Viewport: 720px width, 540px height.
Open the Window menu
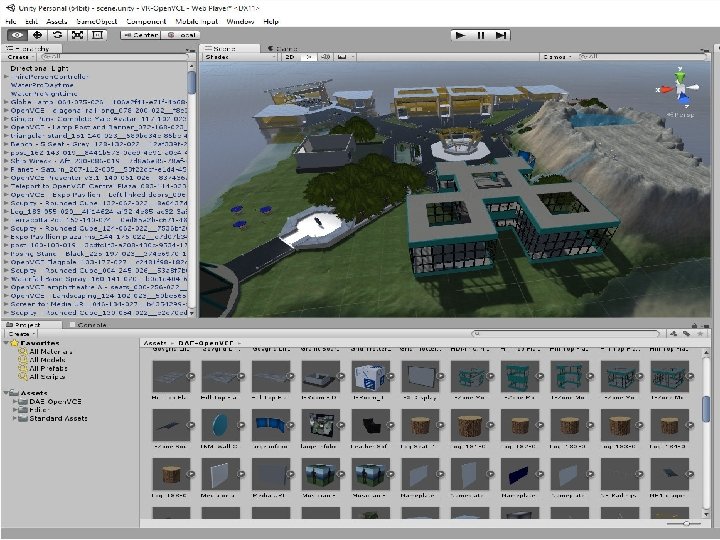pyautogui.click(x=241, y=21)
